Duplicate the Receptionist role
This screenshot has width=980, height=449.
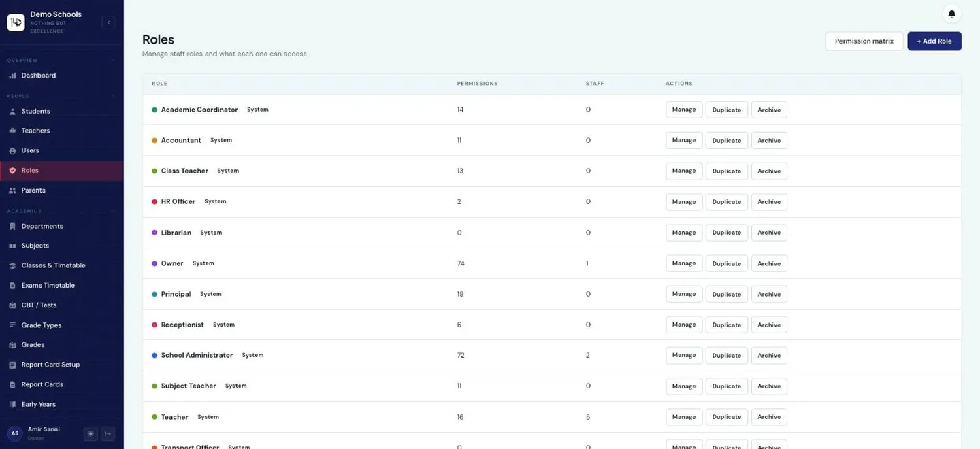coord(727,325)
